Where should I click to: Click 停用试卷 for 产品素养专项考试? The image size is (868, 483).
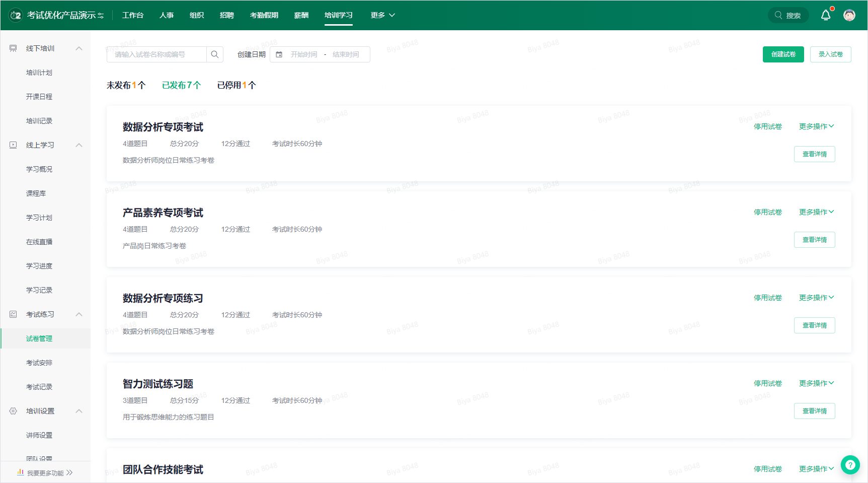click(768, 212)
